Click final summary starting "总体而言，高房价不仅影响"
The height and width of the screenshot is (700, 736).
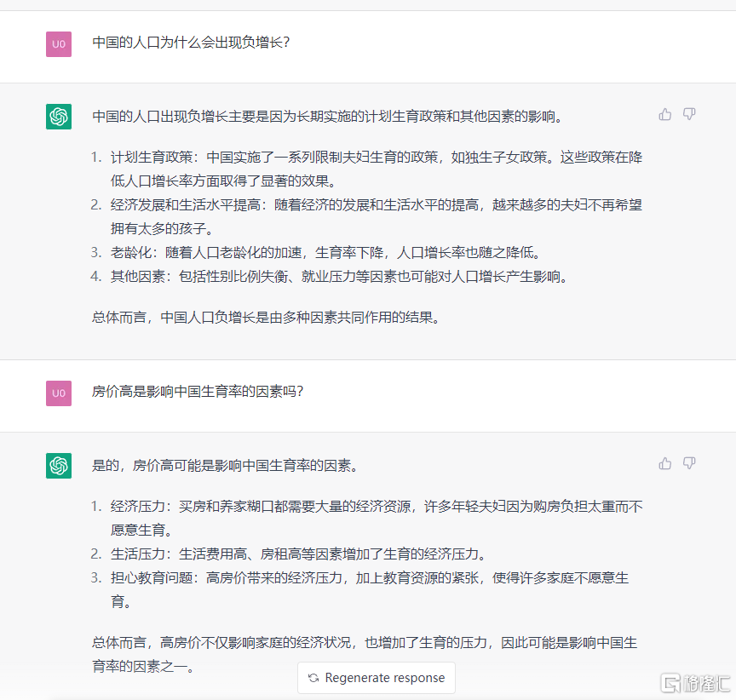click(x=365, y=654)
